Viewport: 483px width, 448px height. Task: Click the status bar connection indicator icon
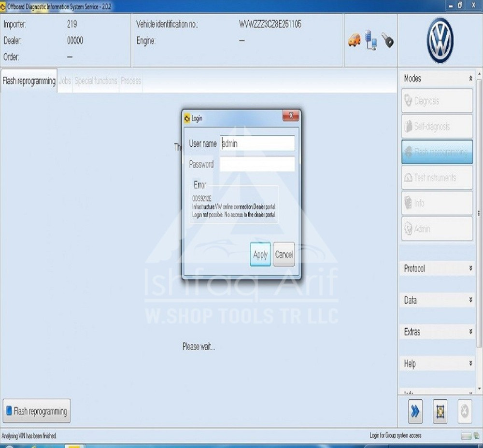point(466,436)
